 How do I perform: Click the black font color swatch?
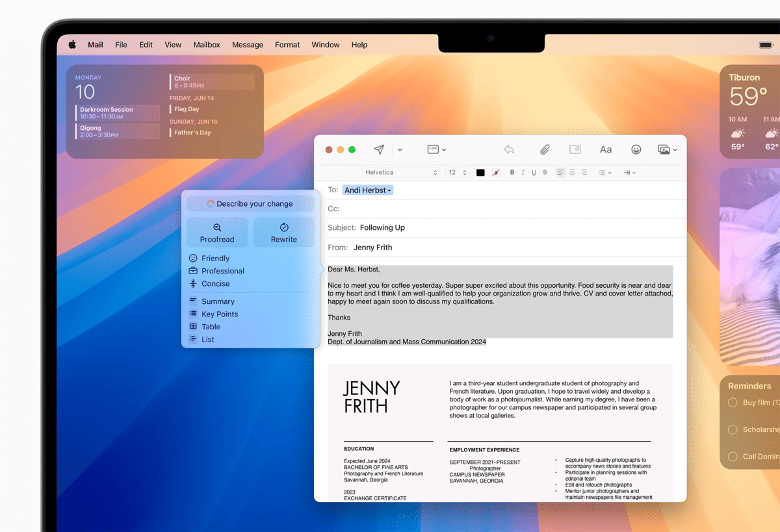480,172
